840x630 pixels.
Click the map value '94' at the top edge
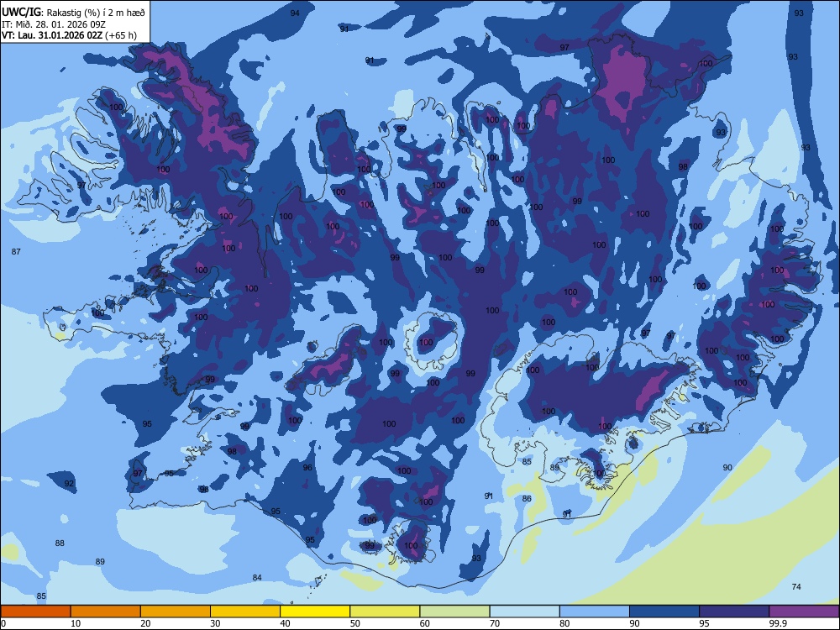tap(295, 13)
